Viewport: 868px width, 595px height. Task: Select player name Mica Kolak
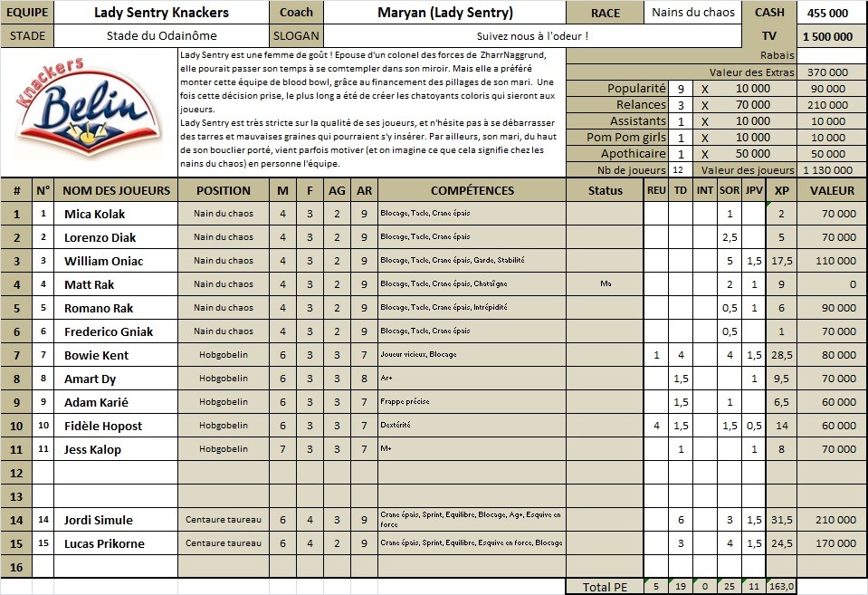click(95, 214)
